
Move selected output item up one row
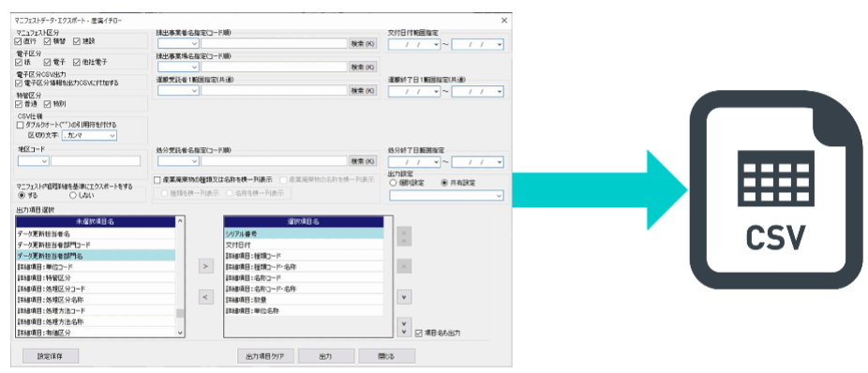point(405,266)
